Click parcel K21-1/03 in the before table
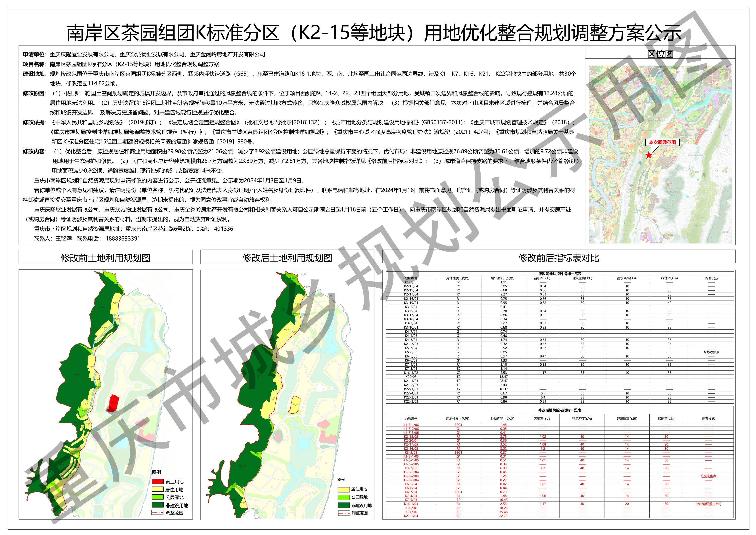The width and height of the screenshot is (756, 535). 411,381
